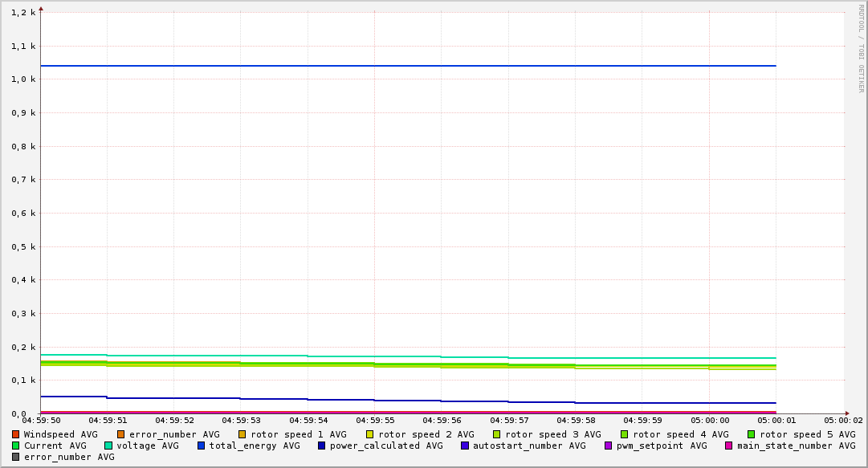
Task: Select the 'rotor speed 2 AVG' label
Action: (x=426, y=435)
